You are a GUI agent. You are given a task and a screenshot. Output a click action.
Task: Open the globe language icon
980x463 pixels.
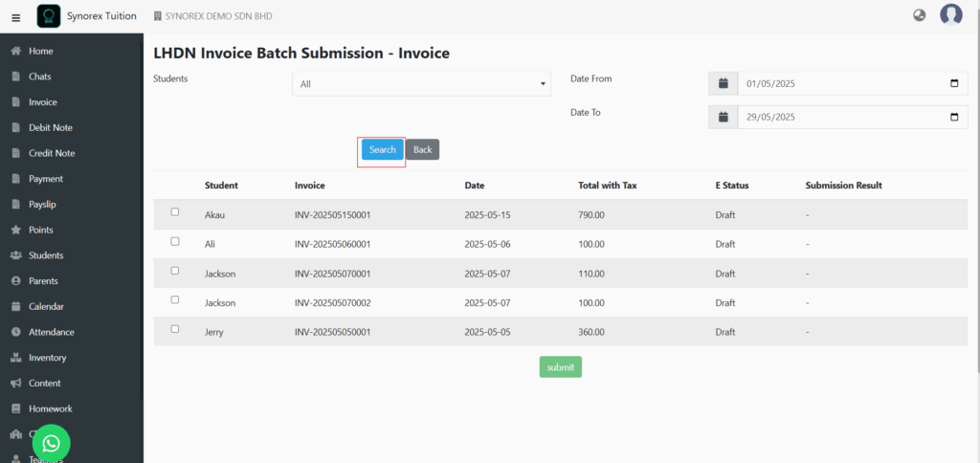click(x=919, y=15)
